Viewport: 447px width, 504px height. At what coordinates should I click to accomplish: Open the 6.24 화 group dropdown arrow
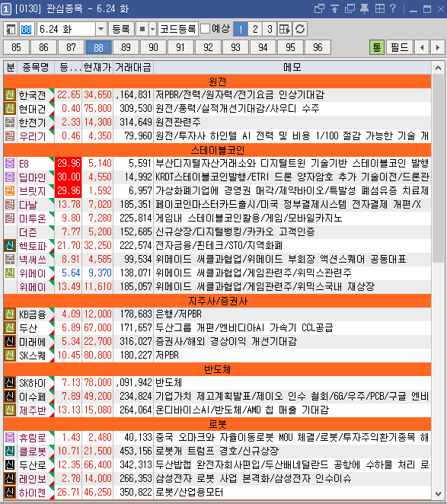101,29
